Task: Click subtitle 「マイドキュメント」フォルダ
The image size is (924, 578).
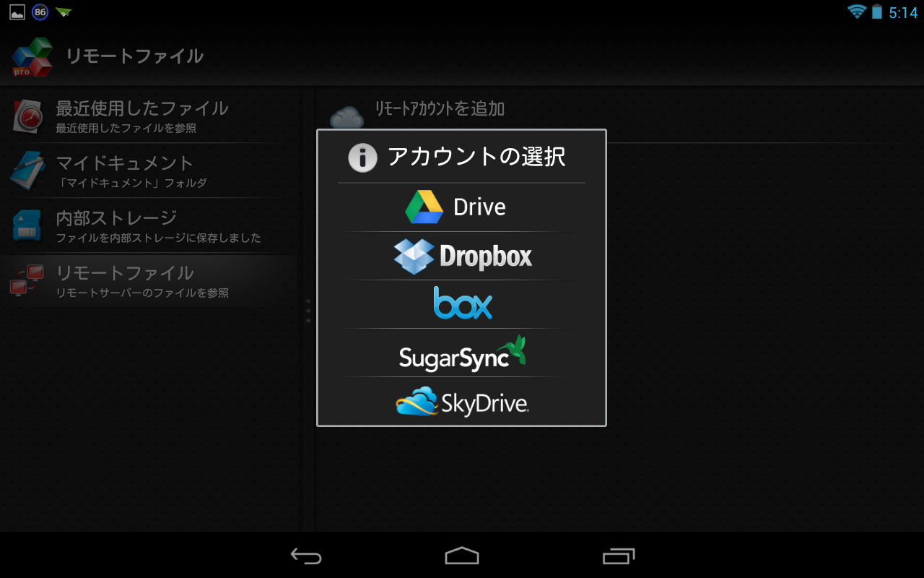Action: click(x=131, y=183)
